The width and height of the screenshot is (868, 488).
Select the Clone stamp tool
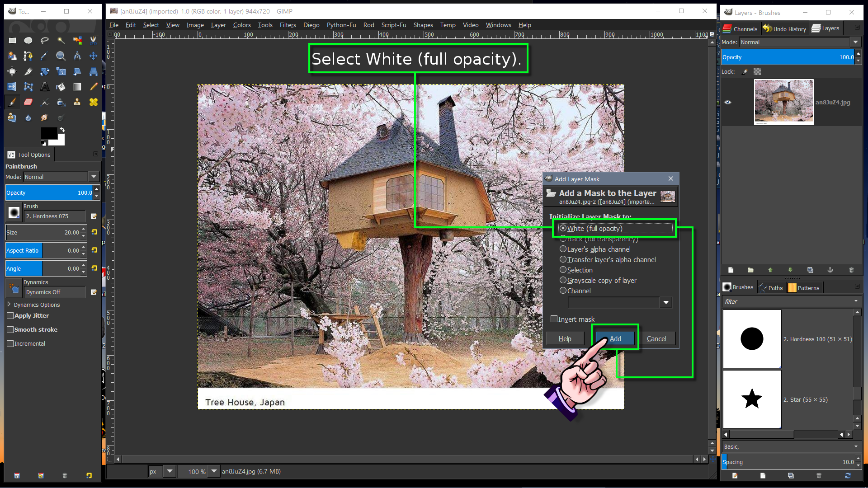77,102
